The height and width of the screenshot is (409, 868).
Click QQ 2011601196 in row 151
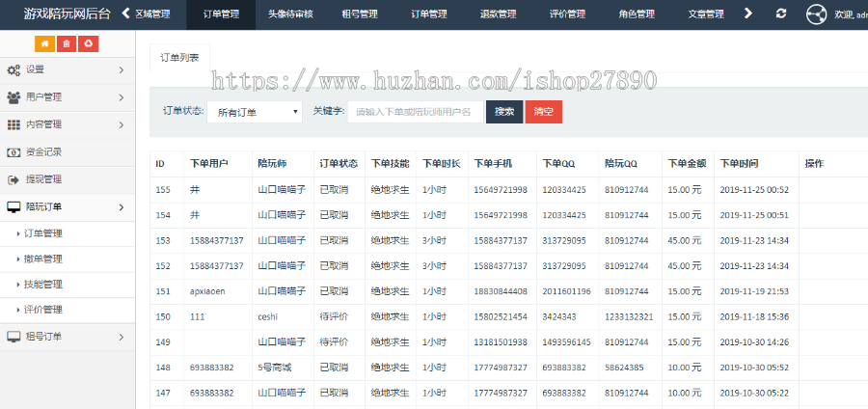click(566, 291)
